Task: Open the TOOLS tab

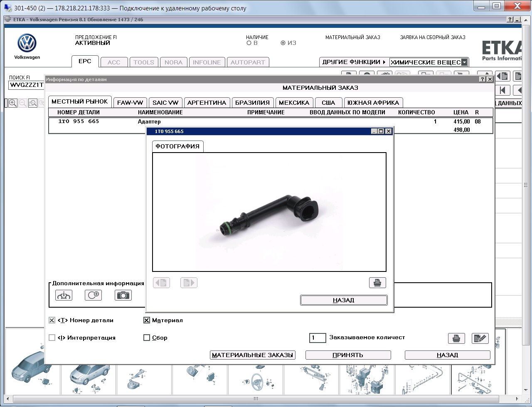Action: coord(144,62)
